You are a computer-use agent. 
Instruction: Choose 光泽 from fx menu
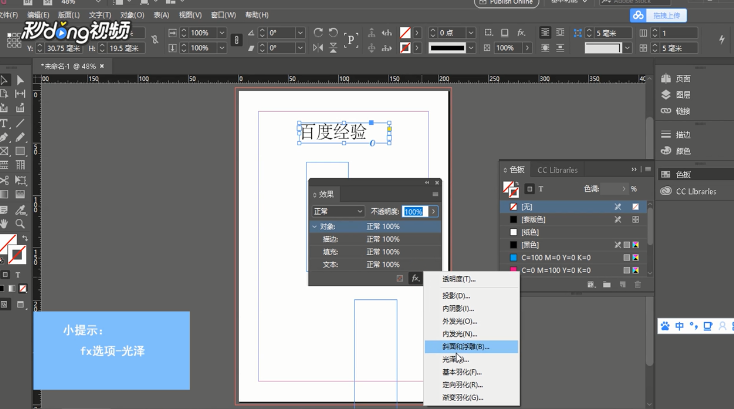[x=472, y=359]
